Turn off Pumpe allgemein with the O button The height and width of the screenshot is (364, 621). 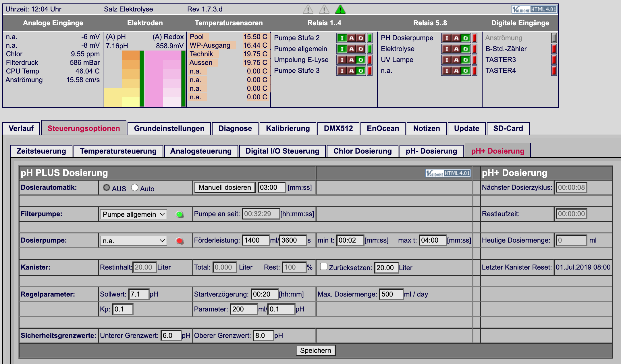361,49
